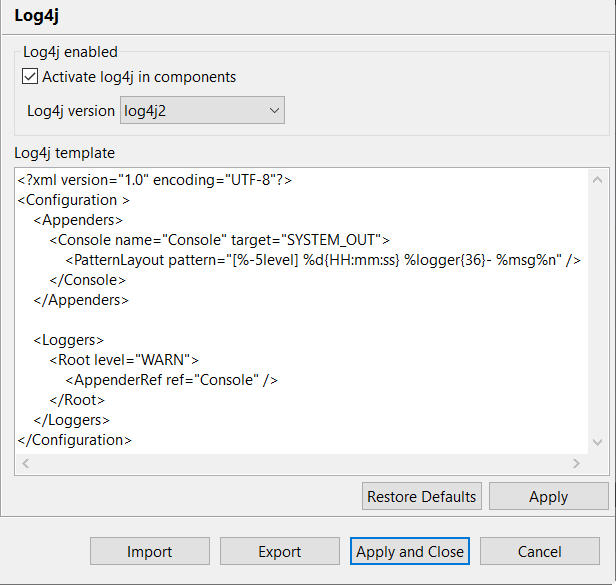The width and height of the screenshot is (616, 585).
Task: Click the Restore Defaults button
Action: point(422,497)
